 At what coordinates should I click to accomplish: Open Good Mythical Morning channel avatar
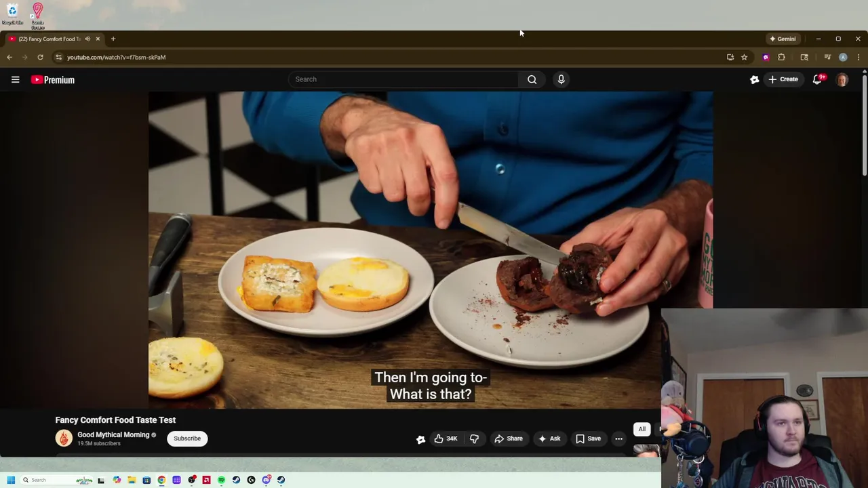pyautogui.click(x=64, y=439)
